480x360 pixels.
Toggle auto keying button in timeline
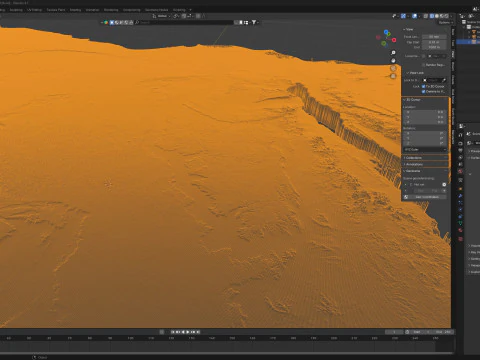click(x=162, y=332)
